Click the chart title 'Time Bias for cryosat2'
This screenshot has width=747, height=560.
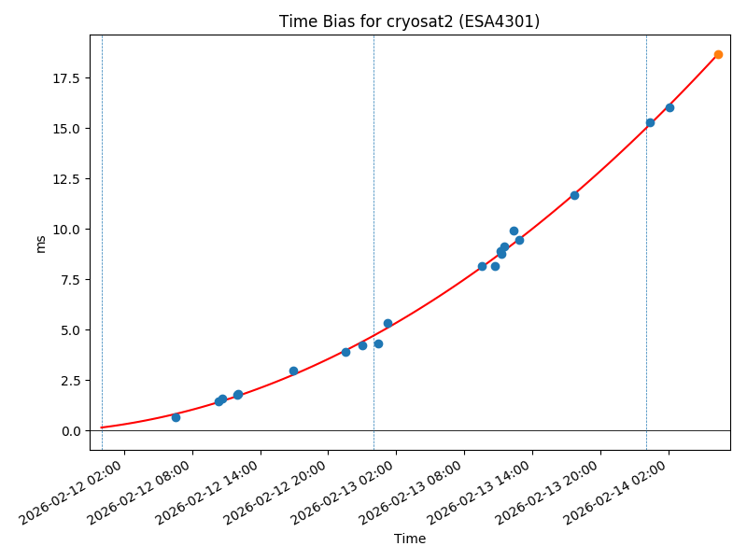pos(409,21)
